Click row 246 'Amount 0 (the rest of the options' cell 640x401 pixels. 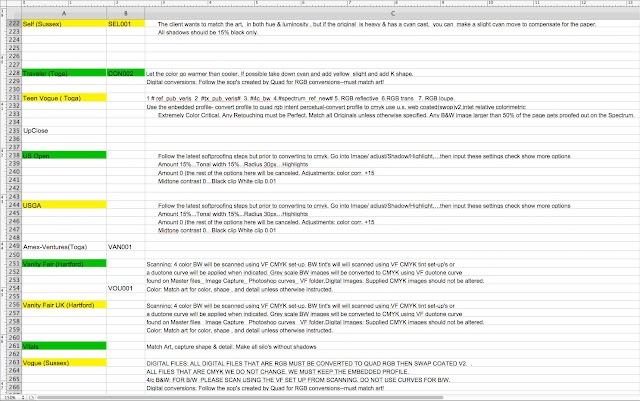coord(392,222)
